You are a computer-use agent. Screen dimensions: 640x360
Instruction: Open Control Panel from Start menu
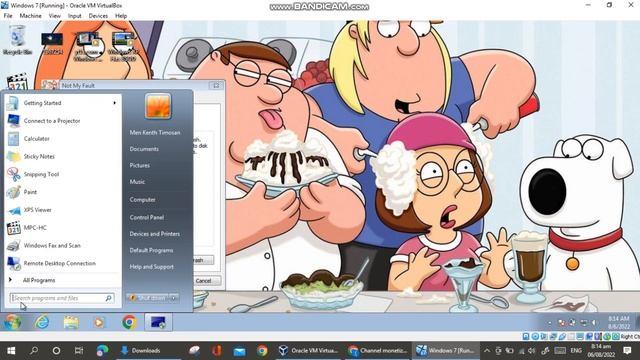point(147,218)
